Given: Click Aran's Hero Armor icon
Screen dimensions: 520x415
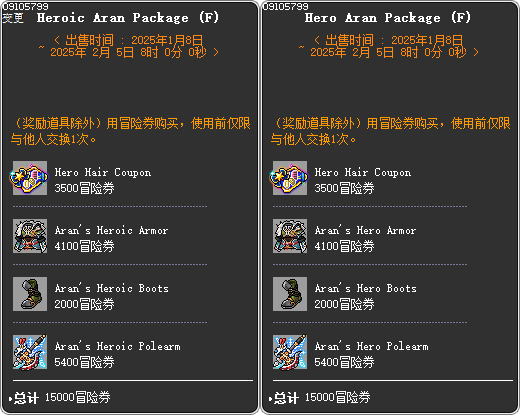Looking at the screenshot, I should (290, 236).
